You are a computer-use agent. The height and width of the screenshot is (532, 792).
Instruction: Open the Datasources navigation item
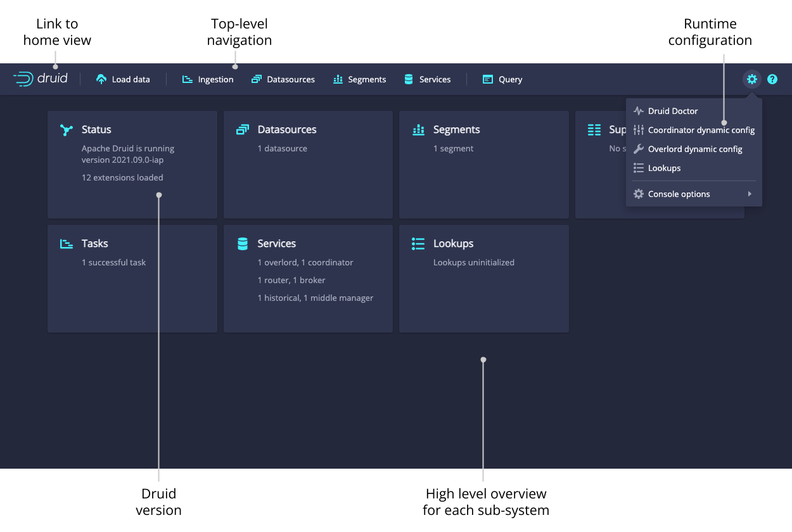click(x=283, y=79)
